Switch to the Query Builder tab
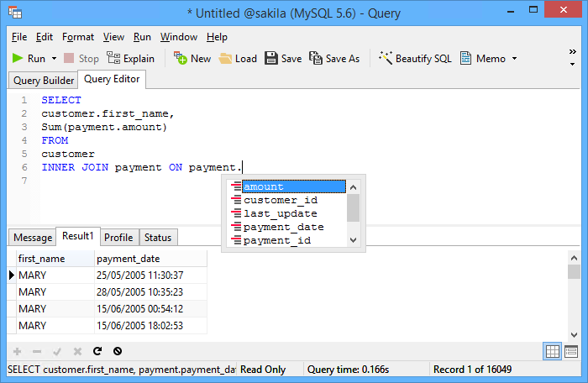This screenshot has width=588, height=383. (44, 81)
